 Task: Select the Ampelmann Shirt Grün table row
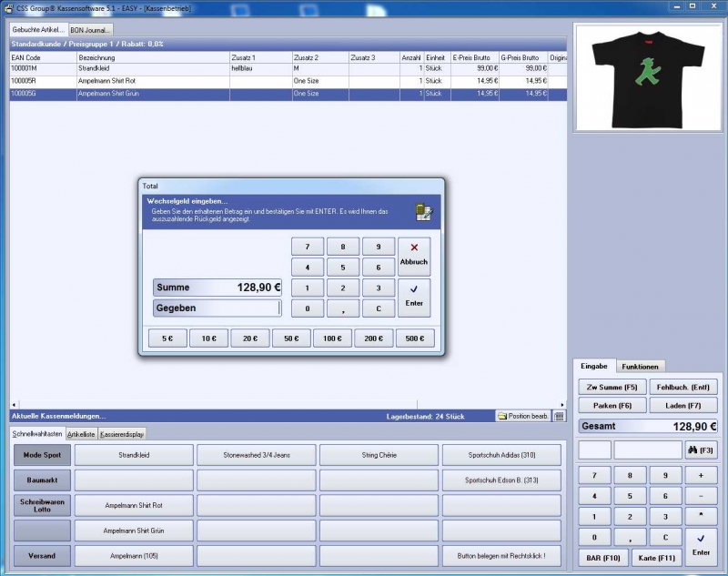point(288,94)
